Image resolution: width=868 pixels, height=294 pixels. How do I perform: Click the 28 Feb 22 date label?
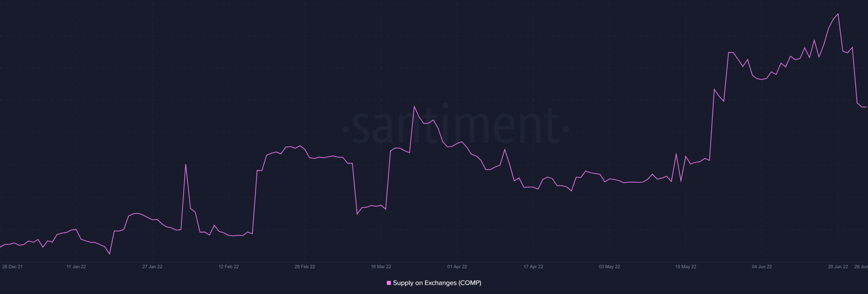[x=305, y=267]
